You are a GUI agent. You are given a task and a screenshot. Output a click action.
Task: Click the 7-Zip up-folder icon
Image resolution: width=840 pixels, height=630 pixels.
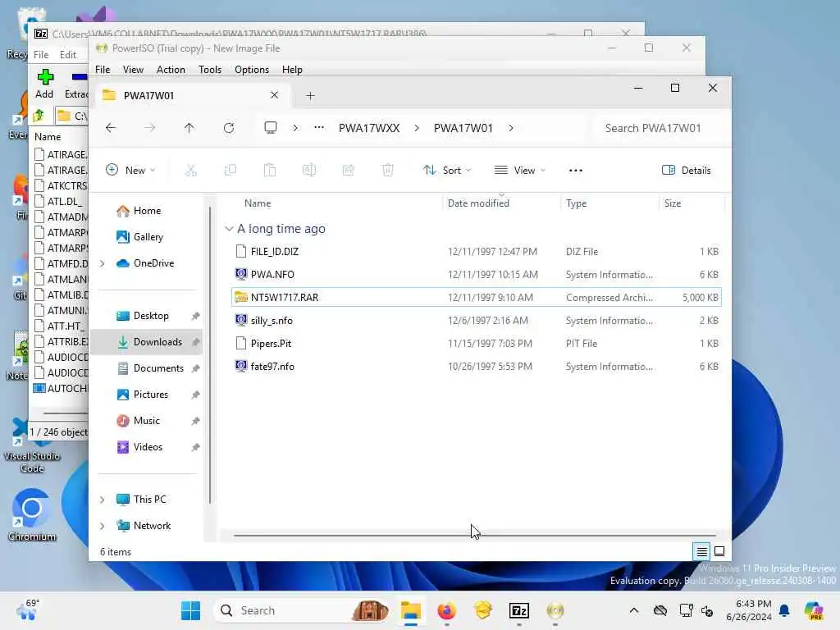39,115
